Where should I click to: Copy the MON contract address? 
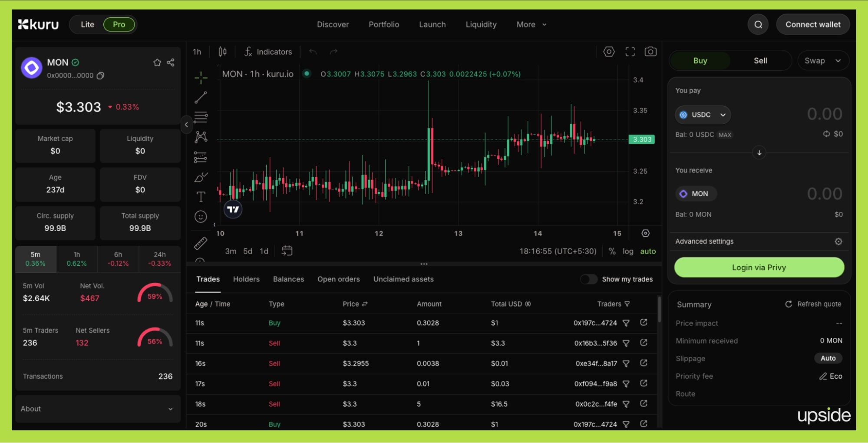(100, 76)
